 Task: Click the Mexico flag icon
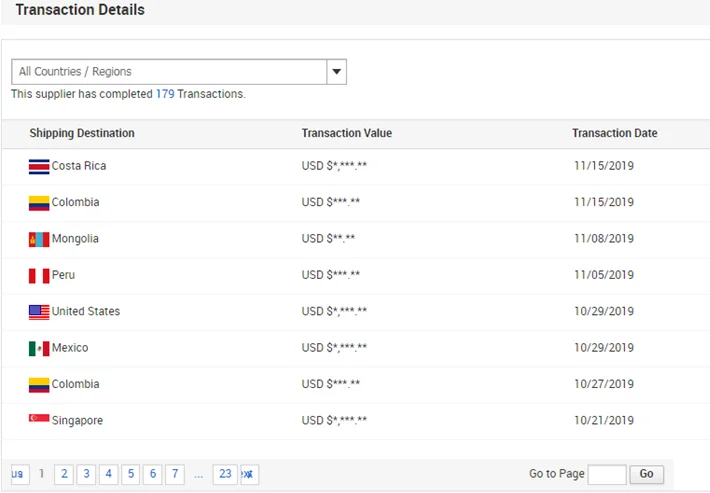(39, 348)
